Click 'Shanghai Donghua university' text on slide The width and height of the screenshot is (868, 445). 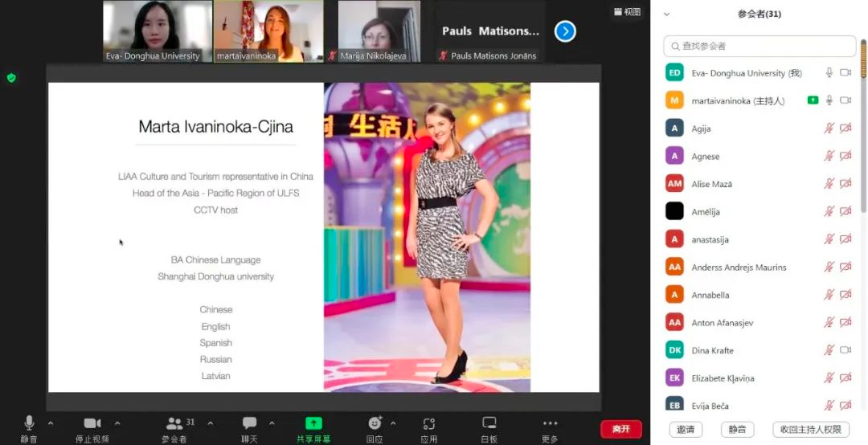tap(216, 276)
